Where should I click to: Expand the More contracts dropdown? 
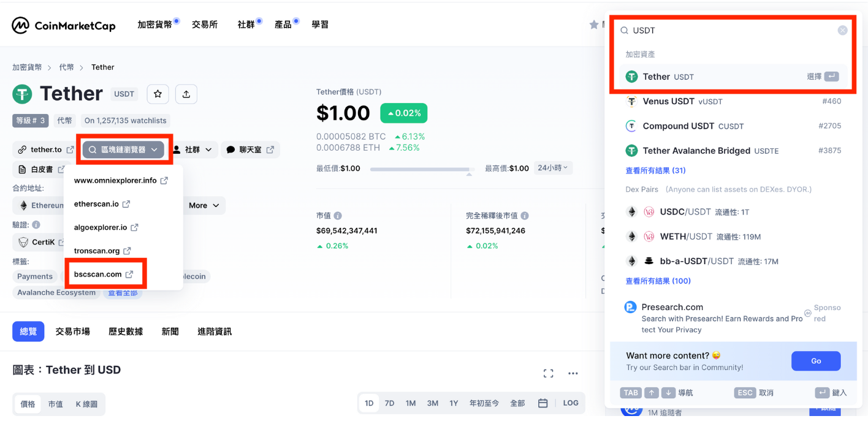pos(204,206)
